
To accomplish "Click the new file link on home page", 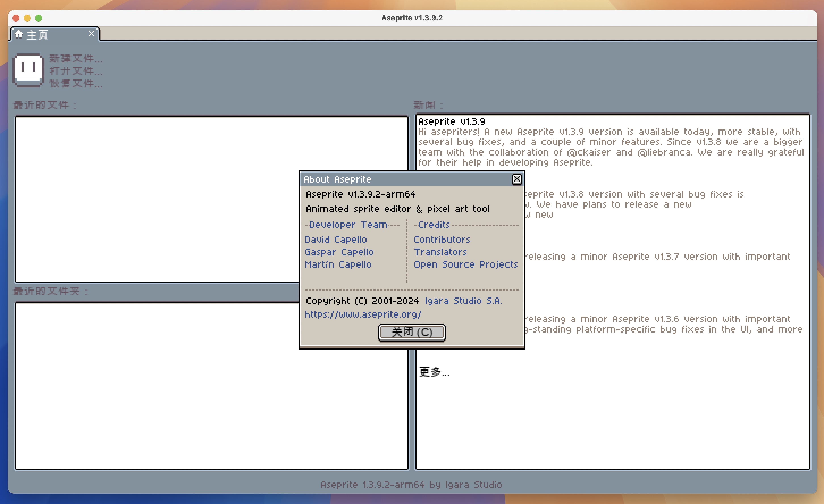I will click(x=76, y=58).
